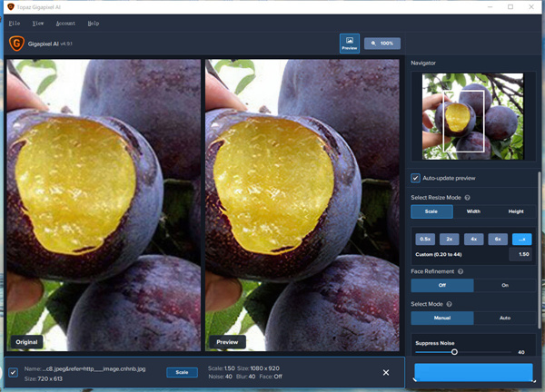545x392 pixels.
Task: Click the 100% zoom magnifier button
Action: pos(381,43)
